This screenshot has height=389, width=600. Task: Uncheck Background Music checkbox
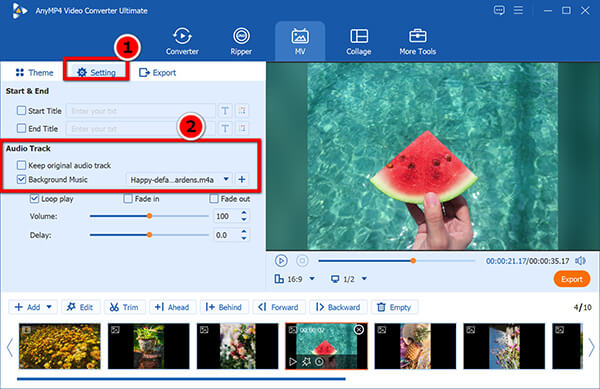pyautogui.click(x=21, y=179)
